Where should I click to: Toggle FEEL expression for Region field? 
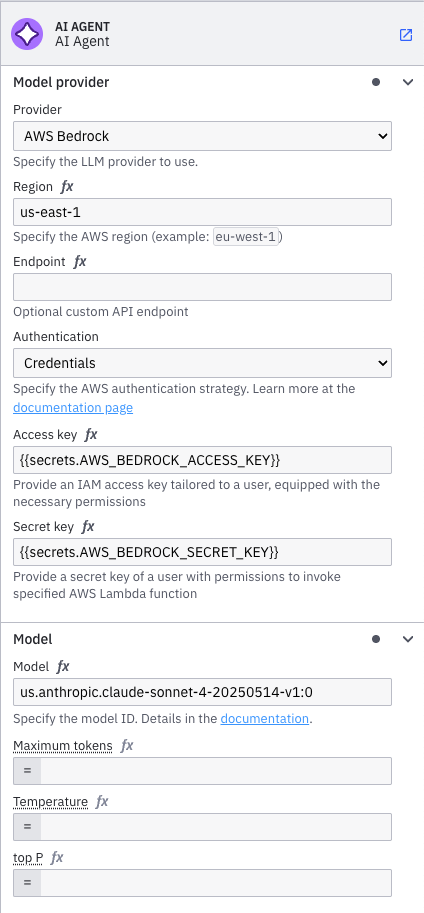(67, 187)
